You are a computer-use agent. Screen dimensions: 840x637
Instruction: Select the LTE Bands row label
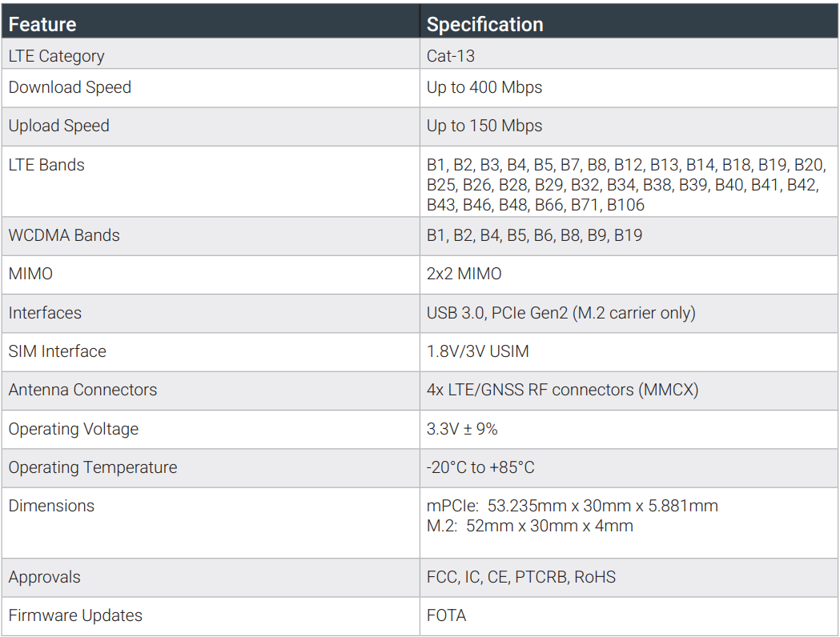tap(46, 165)
